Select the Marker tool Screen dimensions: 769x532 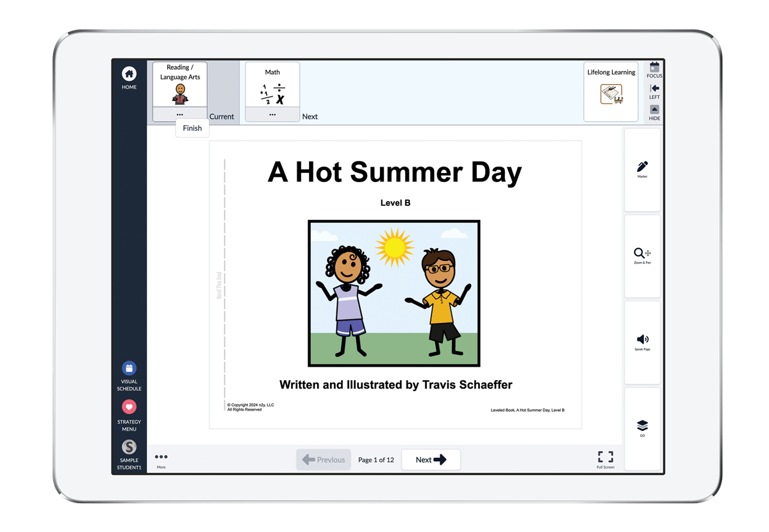pos(642,169)
